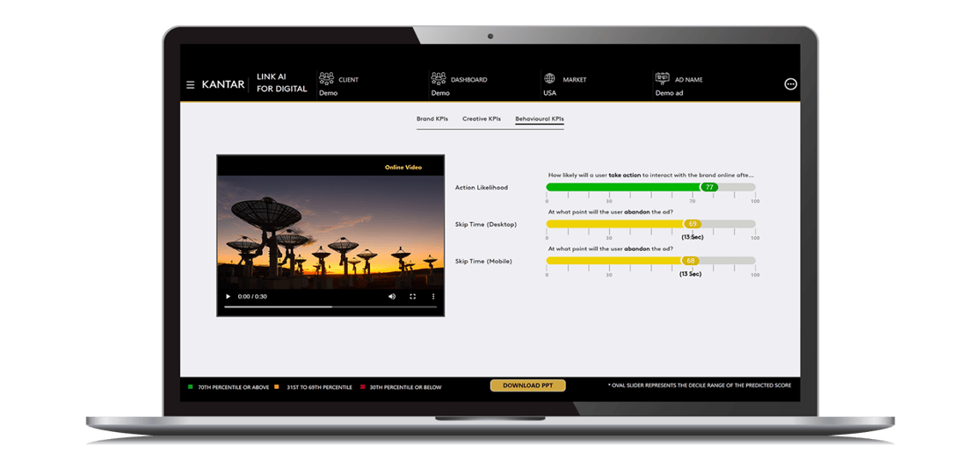Click the oval slider footnote text

point(700,385)
